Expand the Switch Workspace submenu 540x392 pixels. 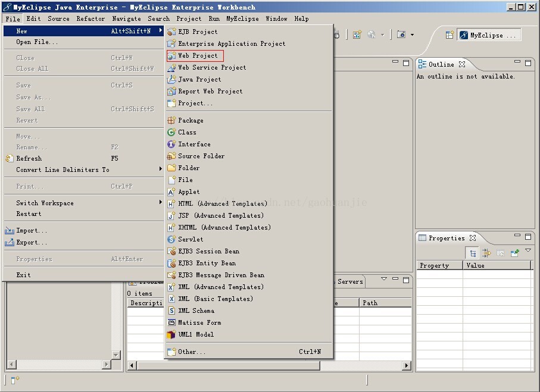pyautogui.click(x=161, y=202)
